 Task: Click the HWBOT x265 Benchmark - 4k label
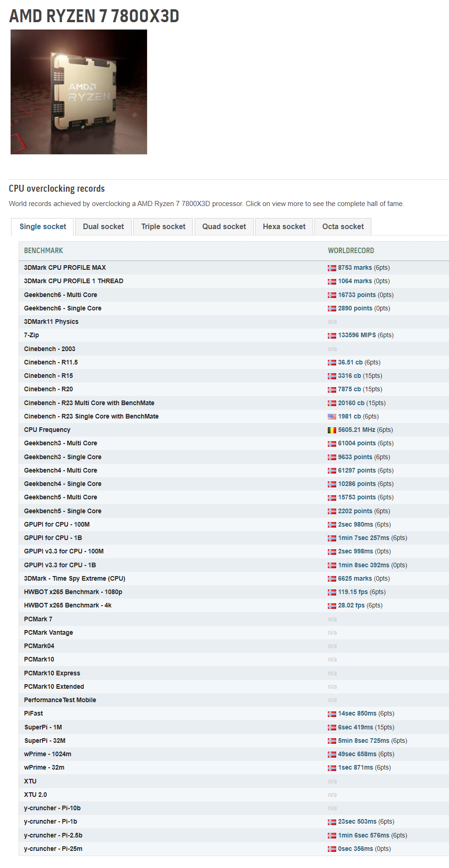(x=68, y=605)
